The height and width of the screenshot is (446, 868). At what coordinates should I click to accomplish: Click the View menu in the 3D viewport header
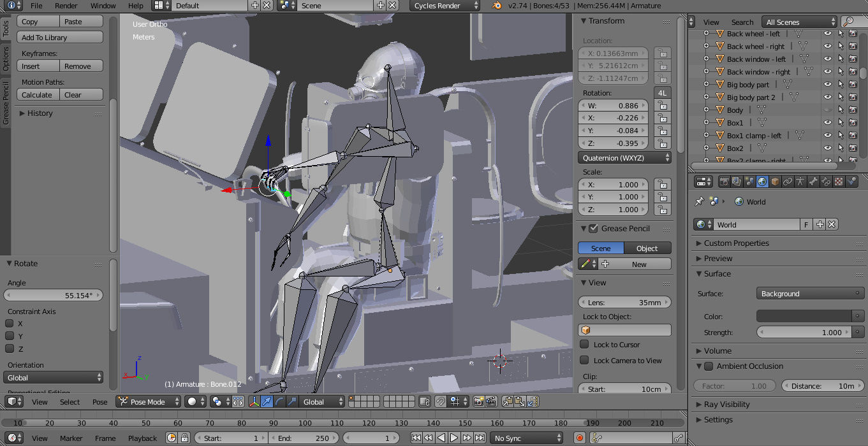(40, 402)
